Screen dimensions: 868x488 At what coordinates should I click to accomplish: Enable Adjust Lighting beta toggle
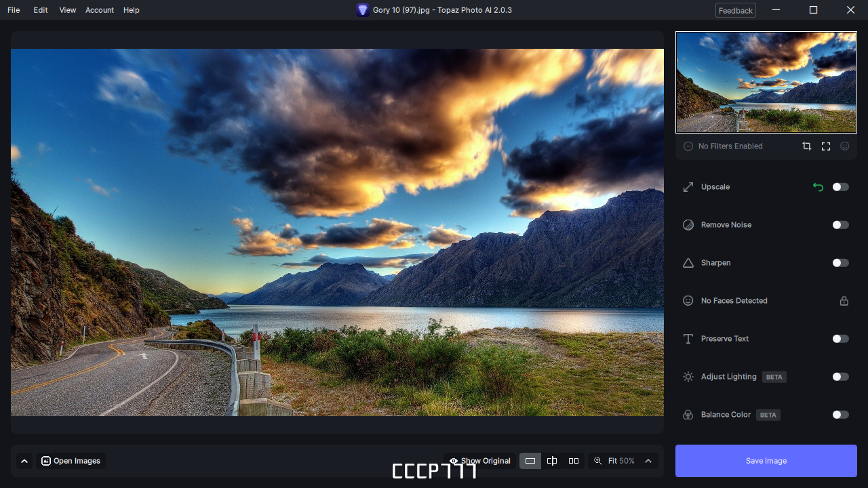click(840, 376)
